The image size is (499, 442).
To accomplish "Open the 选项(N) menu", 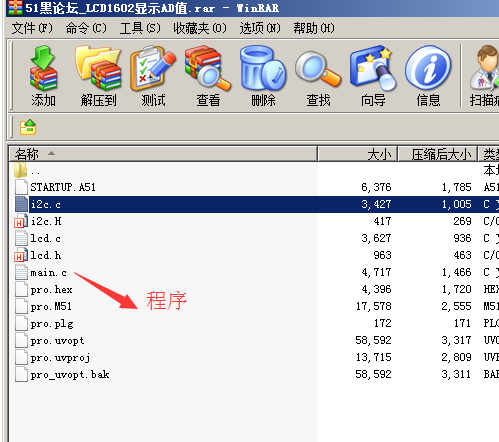I will pos(260,28).
